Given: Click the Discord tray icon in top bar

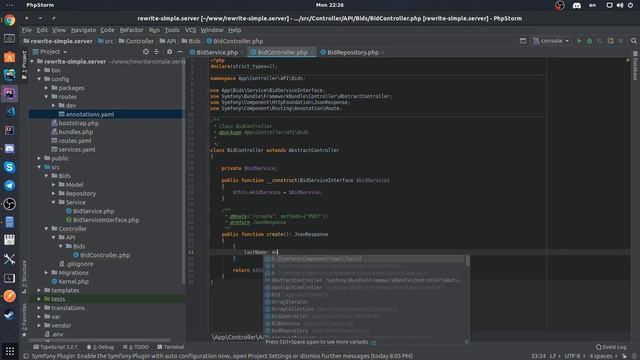Looking at the screenshot, I should (576, 5).
